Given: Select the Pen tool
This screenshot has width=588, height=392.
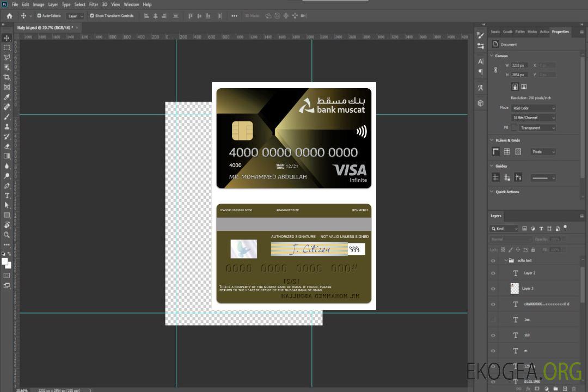Looking at the screenshot, I should (x=7, y=186).
